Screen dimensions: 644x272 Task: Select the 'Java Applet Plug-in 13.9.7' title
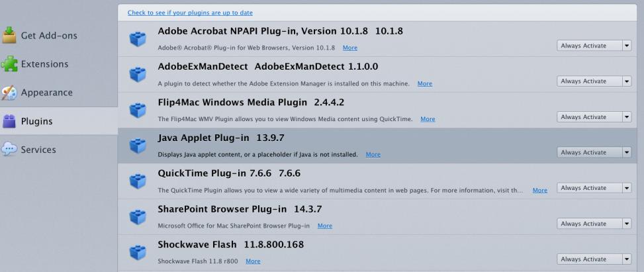coord(221,138)
